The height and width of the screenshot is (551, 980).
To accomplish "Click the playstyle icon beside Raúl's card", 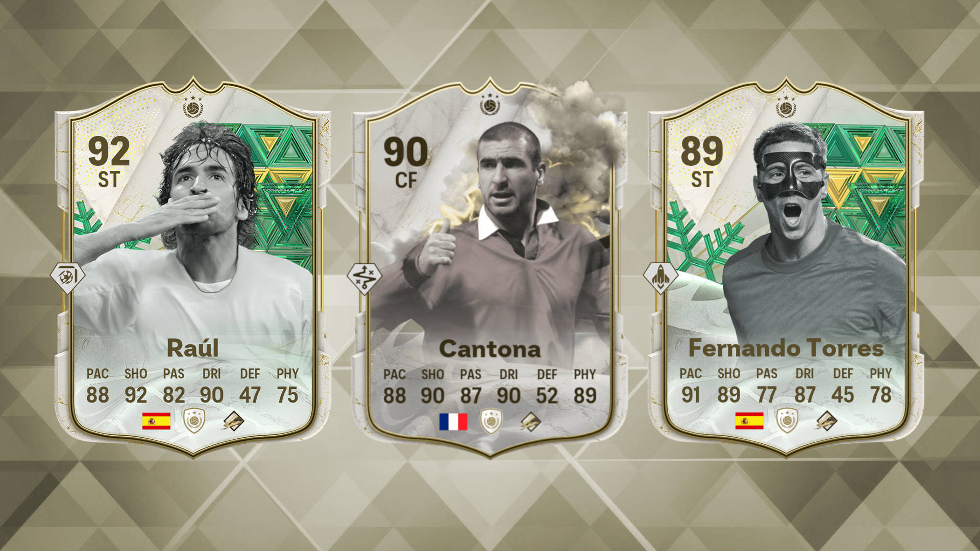I will point(67,278).
